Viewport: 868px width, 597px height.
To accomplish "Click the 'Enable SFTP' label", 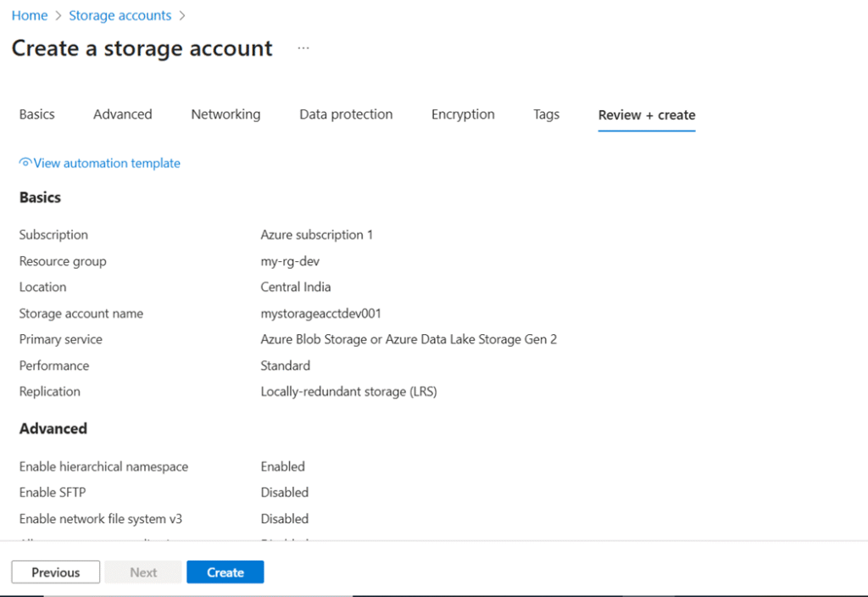I will point(53,493).
